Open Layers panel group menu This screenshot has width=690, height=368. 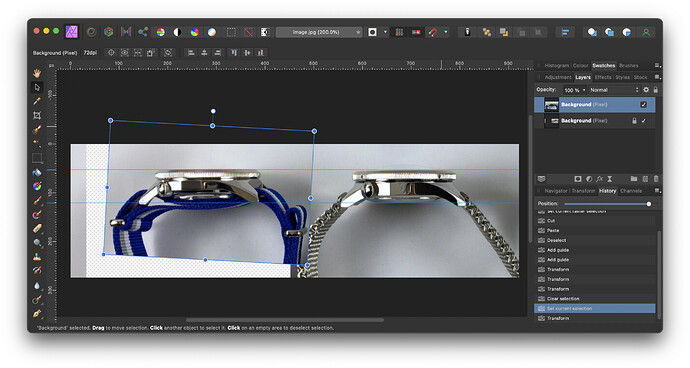point(657,77)
